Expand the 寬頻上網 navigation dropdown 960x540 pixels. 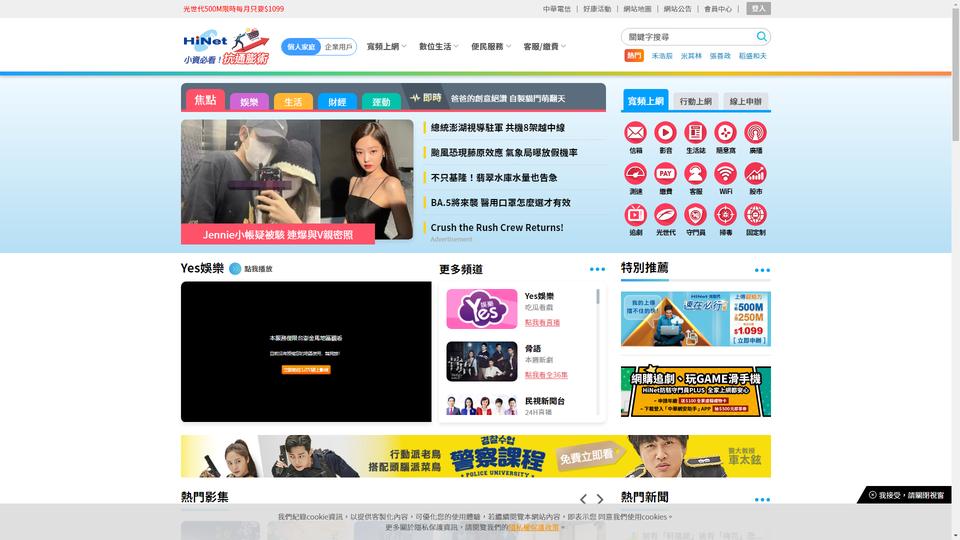point(386,47)
